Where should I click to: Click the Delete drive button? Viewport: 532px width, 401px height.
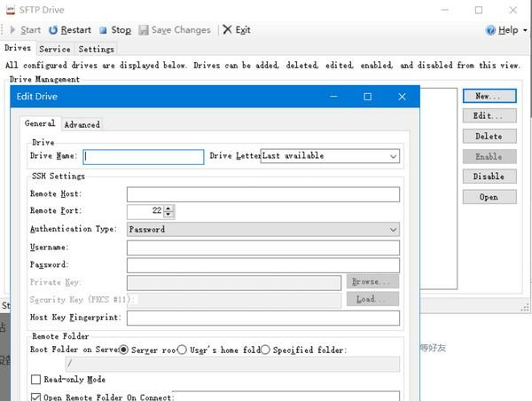489,136
